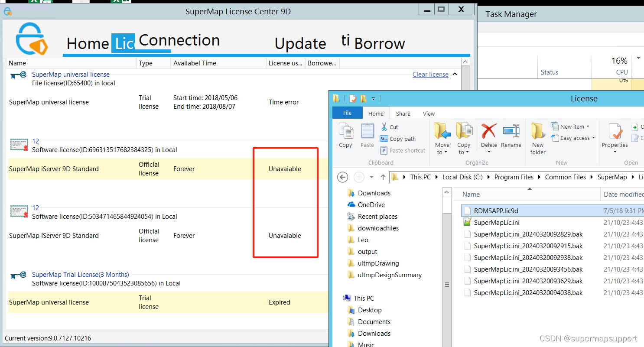Open the View tab in Explorer

pyautogui.click(x=429, y=114)
